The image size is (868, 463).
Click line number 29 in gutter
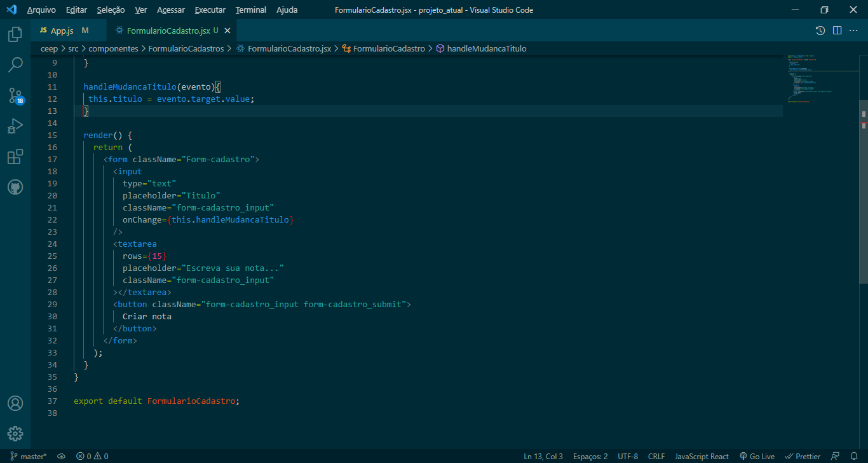coord(52,304)
